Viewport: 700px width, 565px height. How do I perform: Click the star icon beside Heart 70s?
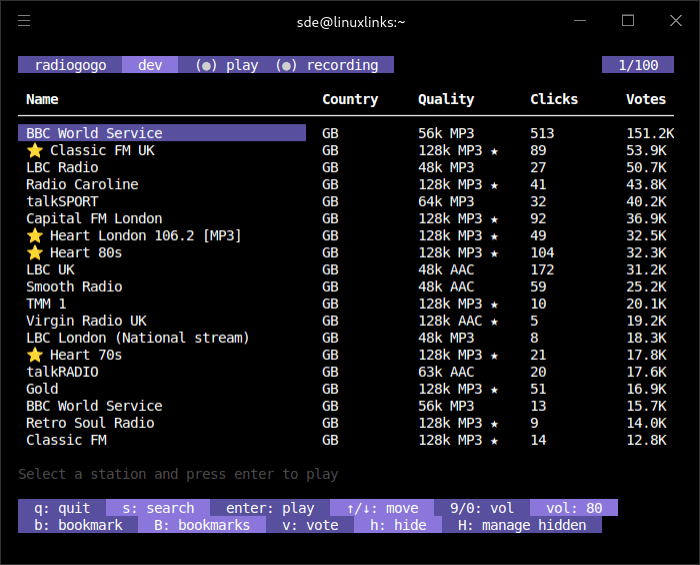[35, 355]
